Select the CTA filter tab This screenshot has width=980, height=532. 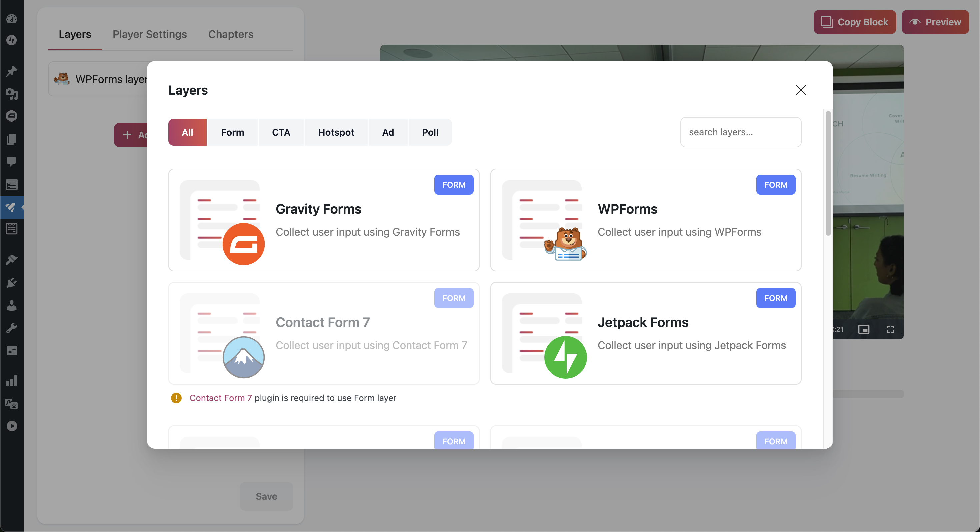tap(281, 132)
